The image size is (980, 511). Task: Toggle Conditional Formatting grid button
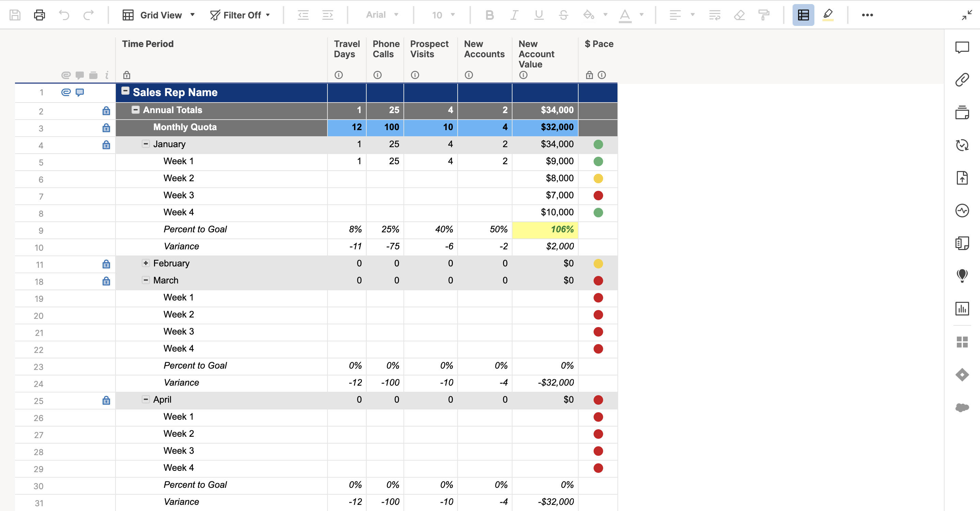pyautogui.click(x=803, y=15)
